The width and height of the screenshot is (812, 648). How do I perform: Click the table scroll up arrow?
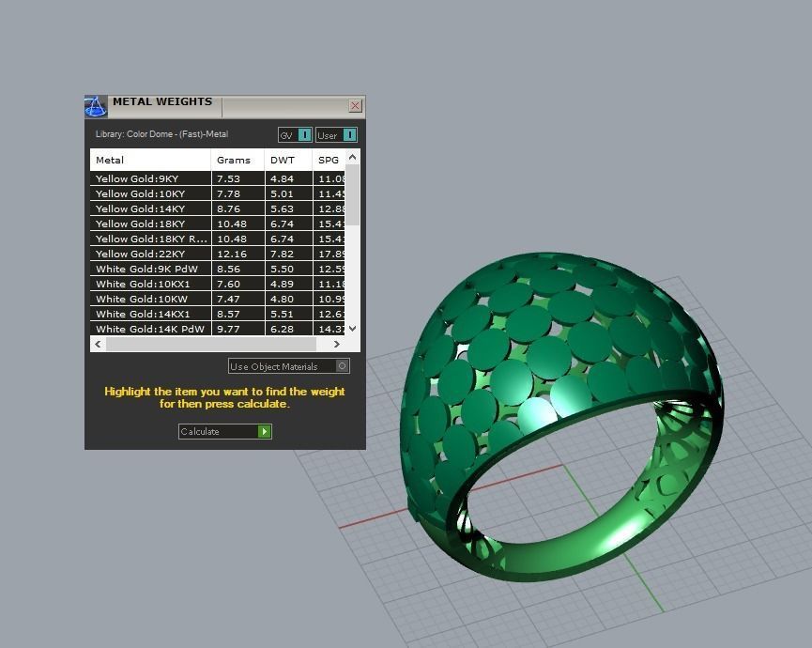[353, 157]
